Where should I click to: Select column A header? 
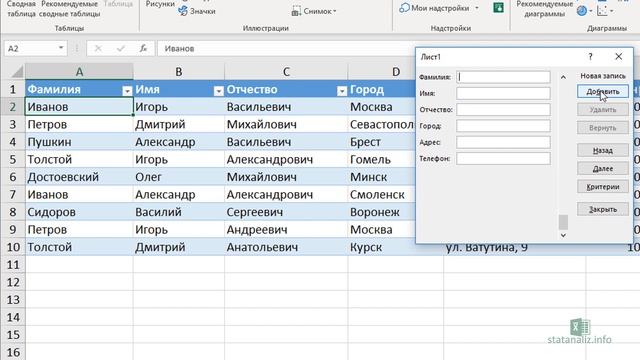pyautogui.click(x=79, y=72)
